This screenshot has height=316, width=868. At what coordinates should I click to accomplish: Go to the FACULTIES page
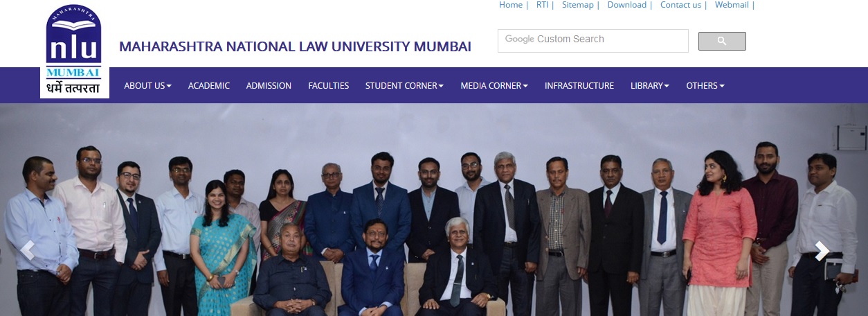coord(329,86)
